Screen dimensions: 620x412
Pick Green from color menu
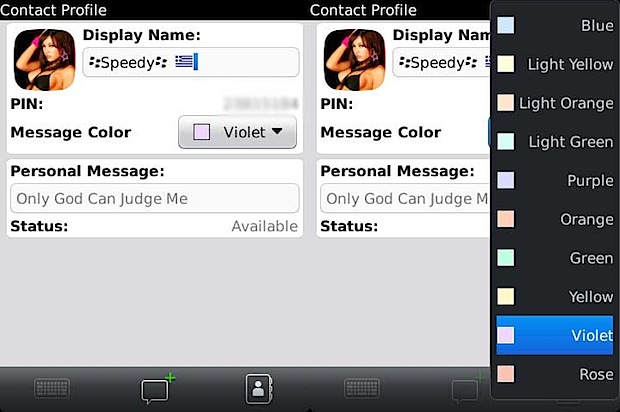pos(555,258)
